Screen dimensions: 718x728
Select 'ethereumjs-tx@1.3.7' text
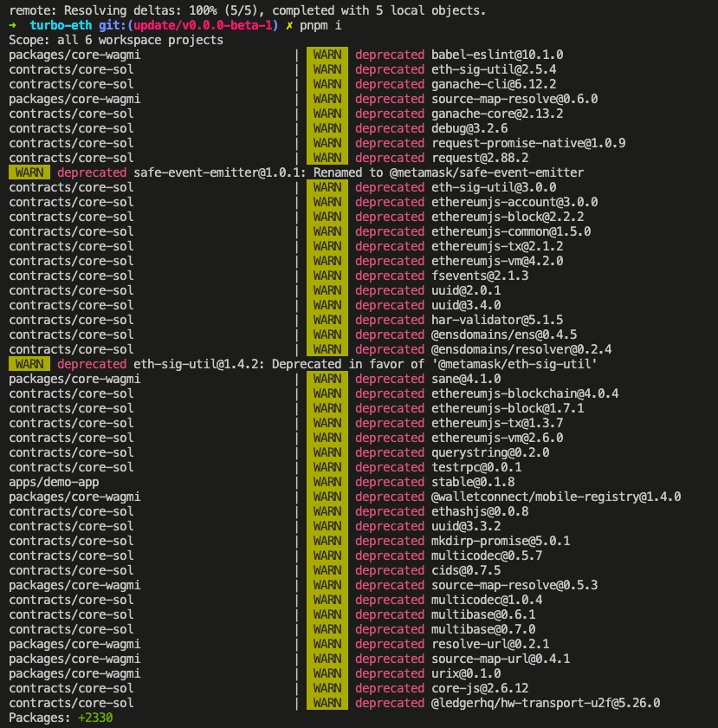[x=497, y=424]
